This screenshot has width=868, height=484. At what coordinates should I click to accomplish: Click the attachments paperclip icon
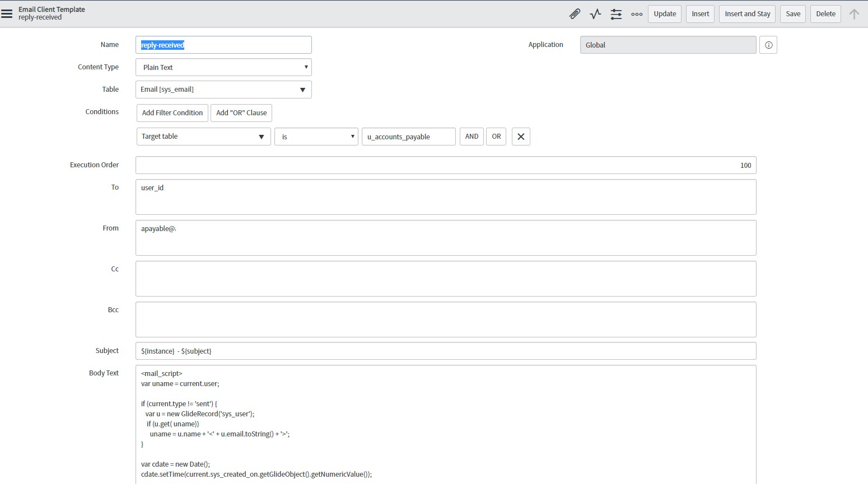pyautogui.click(x=575, y=14)
